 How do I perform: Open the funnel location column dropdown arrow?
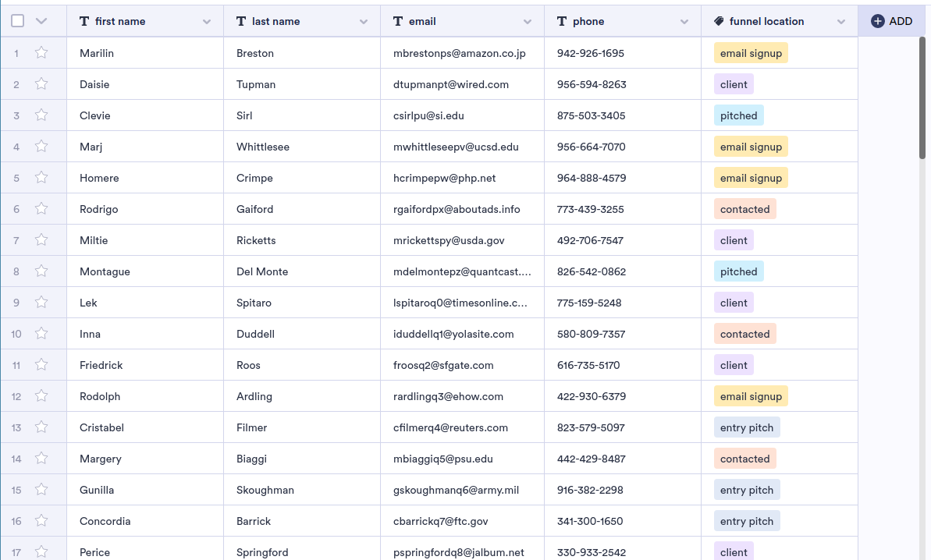point(841,22)
